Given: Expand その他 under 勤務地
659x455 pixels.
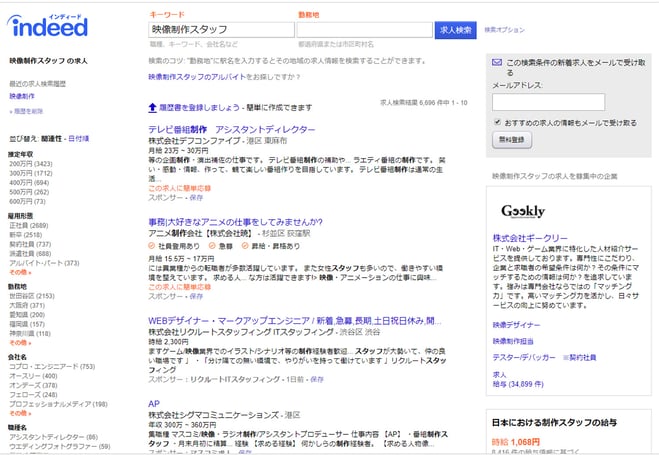Looking at the screenshot, I should [x=20, y=343].
